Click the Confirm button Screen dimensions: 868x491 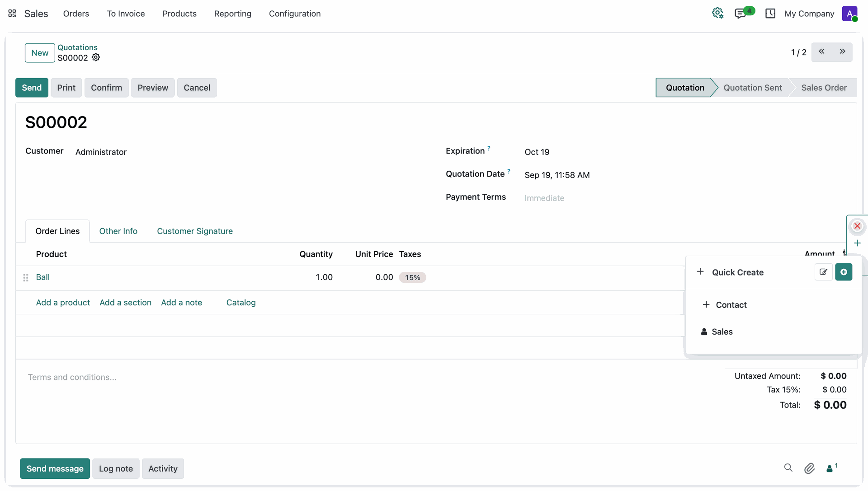tap(106, 88)
